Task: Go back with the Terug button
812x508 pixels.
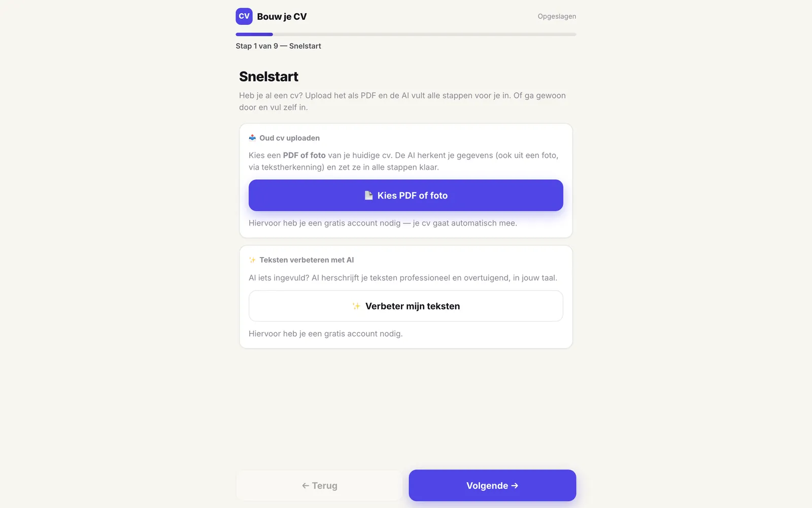Action: point(319,485)
